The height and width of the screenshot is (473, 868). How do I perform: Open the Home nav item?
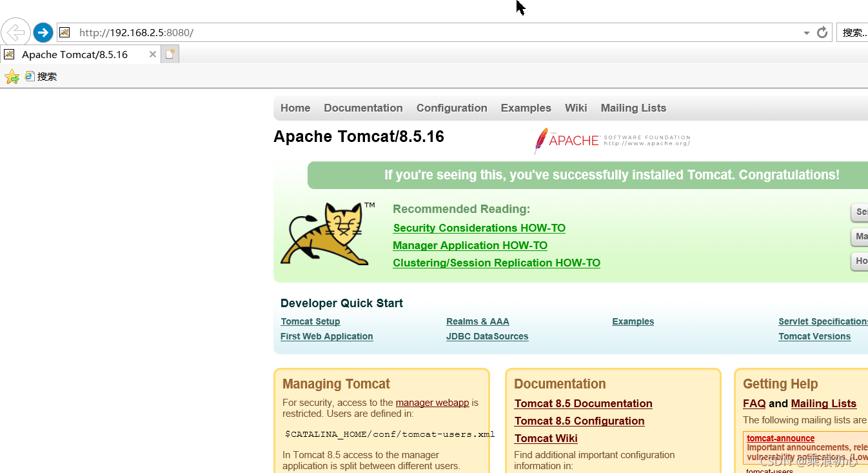point(295,108)
